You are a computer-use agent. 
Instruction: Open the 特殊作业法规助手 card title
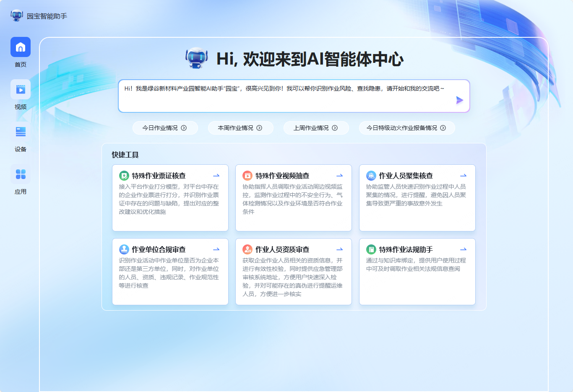tap(406, 249)
